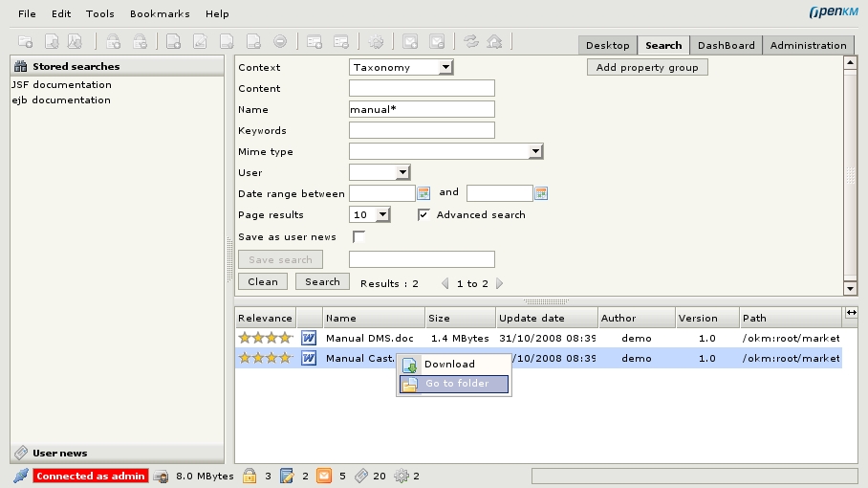Go to previous results page arrow

(x=445, y=283)
